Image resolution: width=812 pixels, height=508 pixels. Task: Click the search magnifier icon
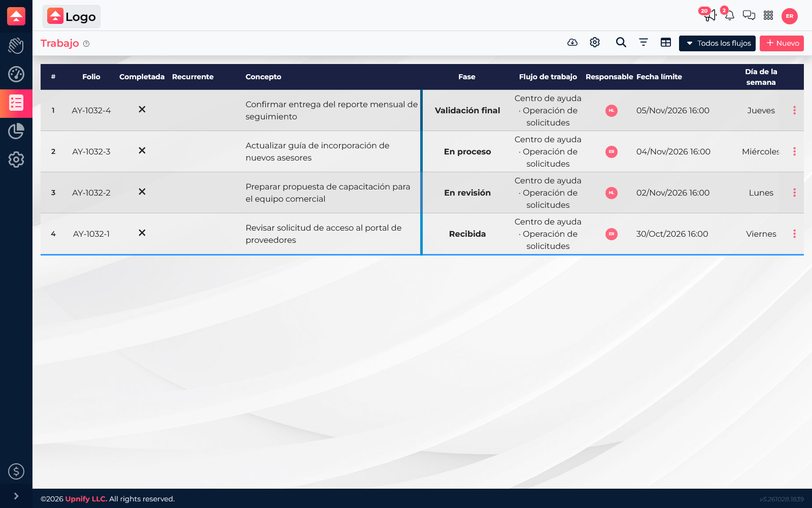coord(621,43)
